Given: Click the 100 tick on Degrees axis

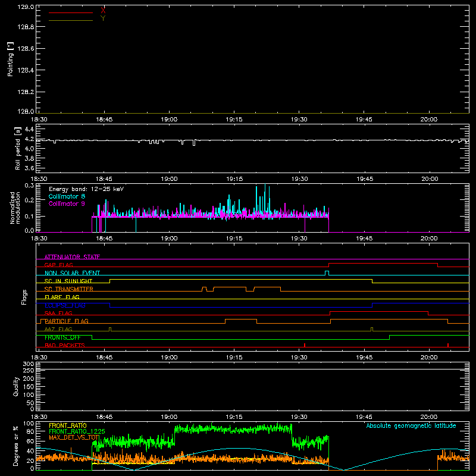Looking at the screenshot, I should click(28, 424).
